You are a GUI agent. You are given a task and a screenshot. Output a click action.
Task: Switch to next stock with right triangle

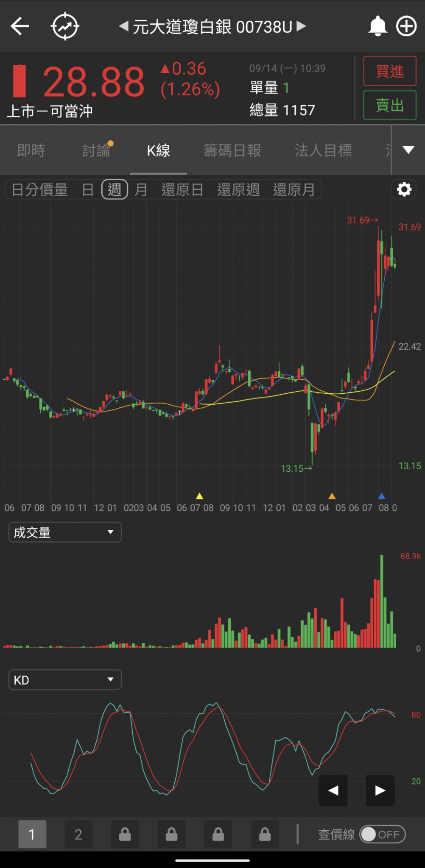[301, 26]
